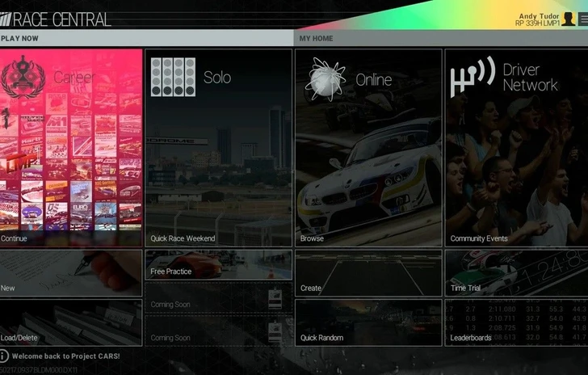The width and height of the screenshot is (588, 375).
Task: Click the 'Solo' heading text
Action: pyautogui.click(x=217, y=78)
